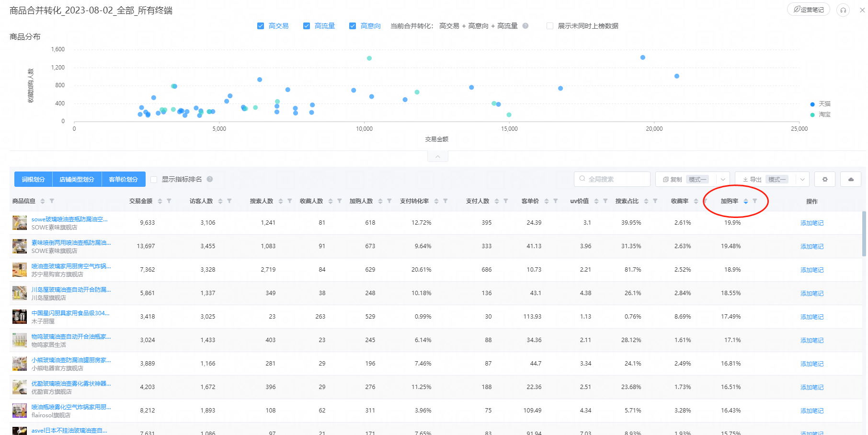Collapse the chart panel with chevron
The image size is (868, 435).
click(438, 157)
